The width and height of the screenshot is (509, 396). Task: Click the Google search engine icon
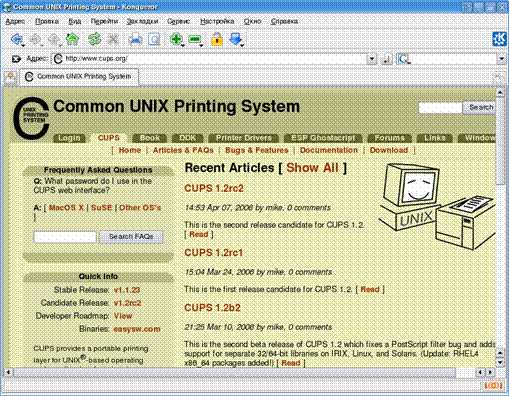click(404, 59)
